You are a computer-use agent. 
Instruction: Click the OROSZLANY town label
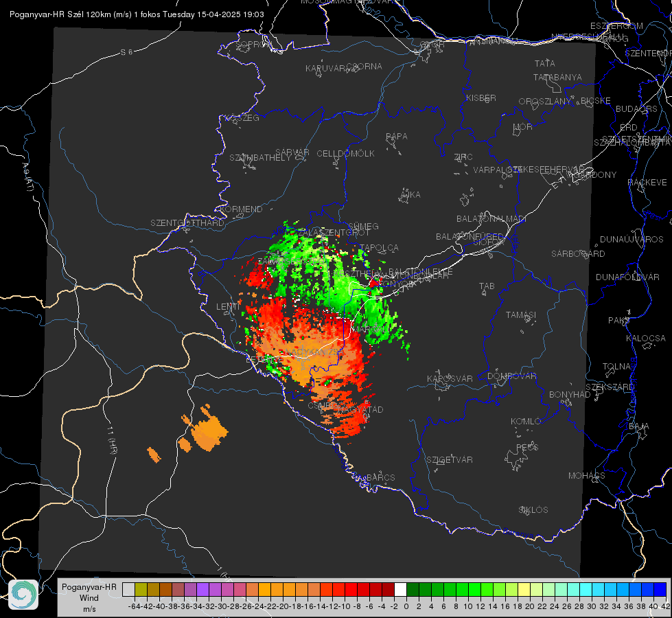(545, 102)
